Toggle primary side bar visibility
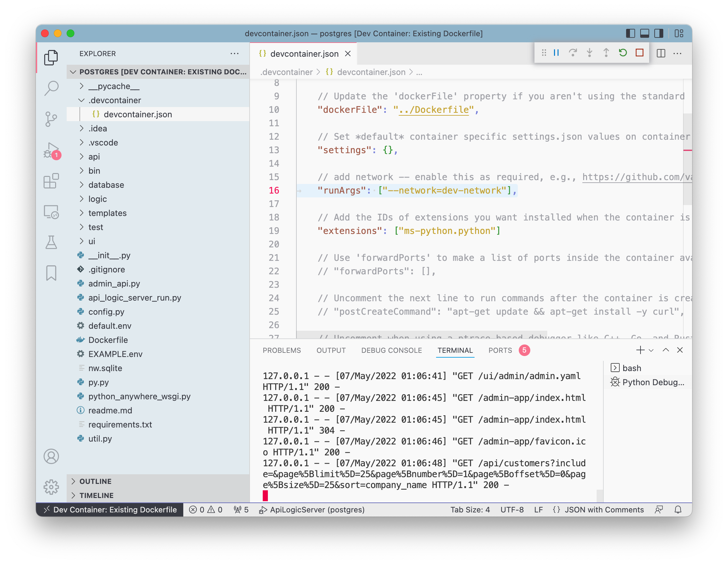The height and width of the screenshot is (564, 728). click(x=630, y=33)
